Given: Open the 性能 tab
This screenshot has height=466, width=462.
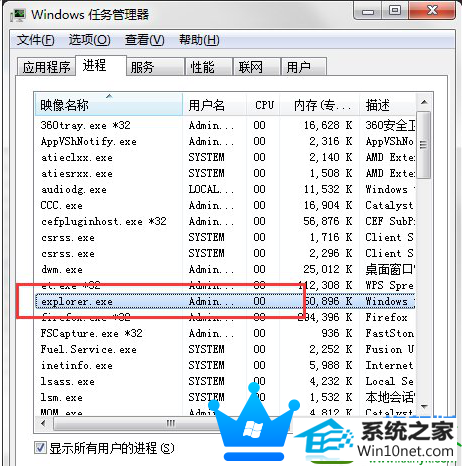Looking at the screenshot, I should tap(209, 67).
